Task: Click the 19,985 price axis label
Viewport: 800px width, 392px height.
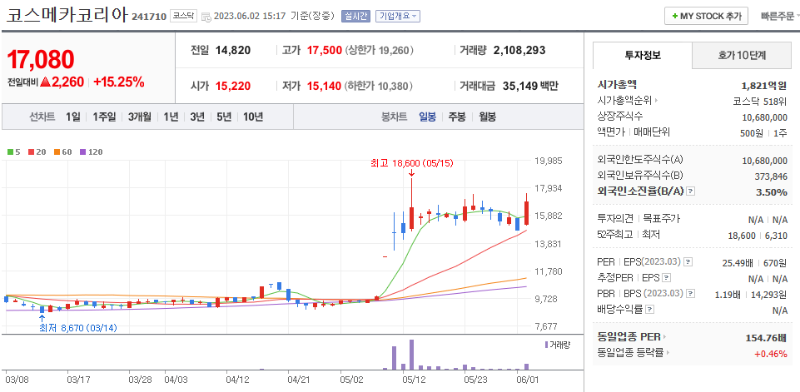Action: click(x=548, y=160)
